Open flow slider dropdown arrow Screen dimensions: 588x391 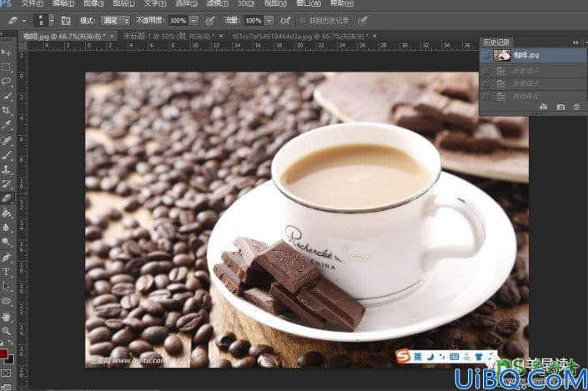pyautogui.click(x=269, y=21)
